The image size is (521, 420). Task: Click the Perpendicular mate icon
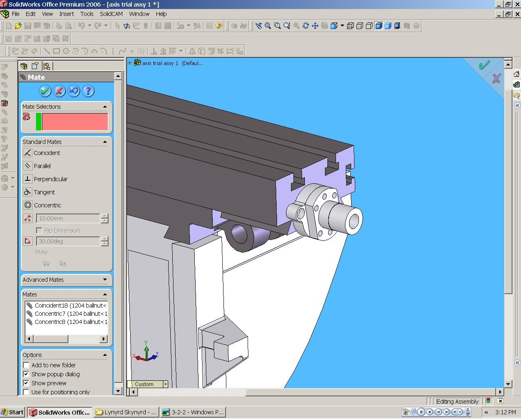pos(27,179)
